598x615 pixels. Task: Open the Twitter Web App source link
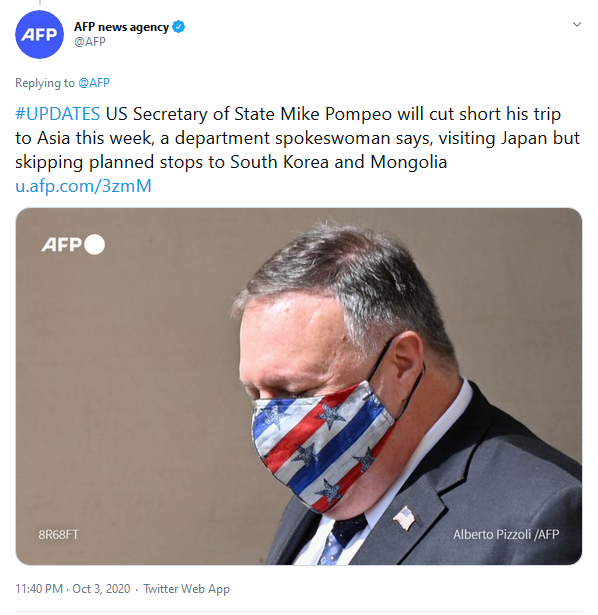(186, 589)
